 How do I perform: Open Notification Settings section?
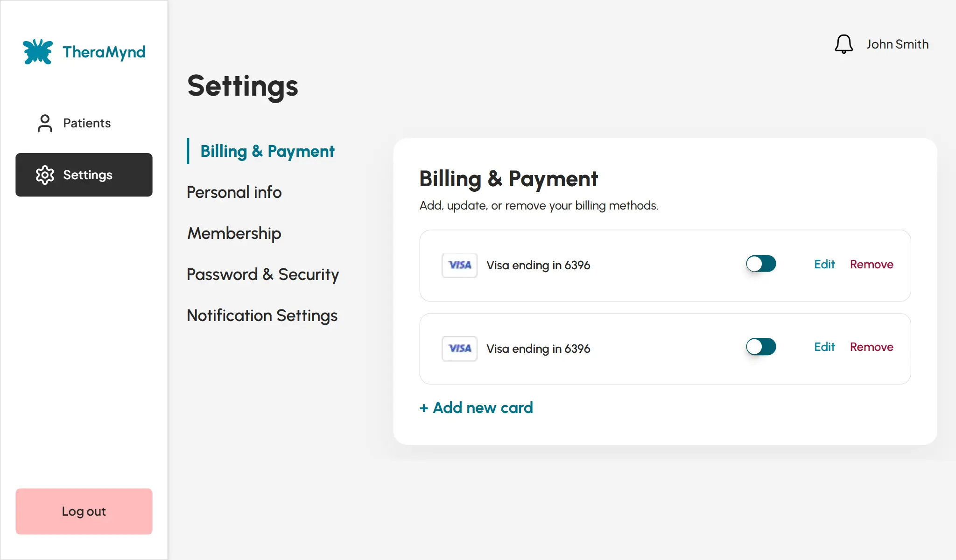262,315
